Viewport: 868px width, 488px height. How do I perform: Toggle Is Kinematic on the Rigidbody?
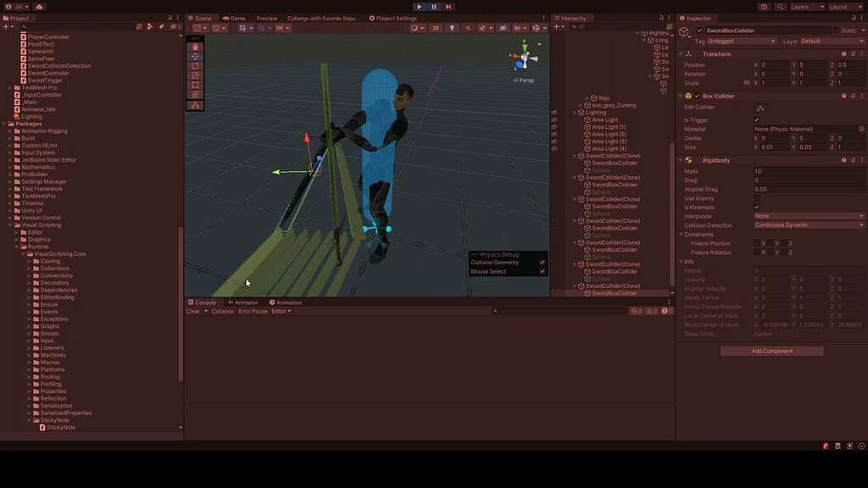757,207
